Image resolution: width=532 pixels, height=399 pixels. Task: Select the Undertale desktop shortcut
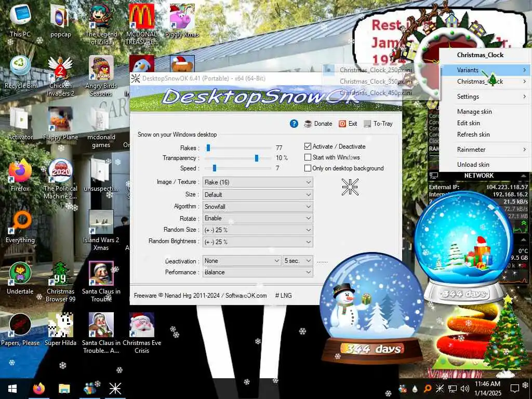click(x=20, y=278)
